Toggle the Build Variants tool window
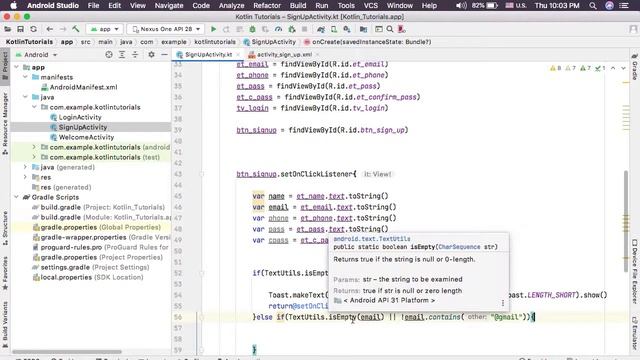Viewport: 640px width, 360px height. 5,325
